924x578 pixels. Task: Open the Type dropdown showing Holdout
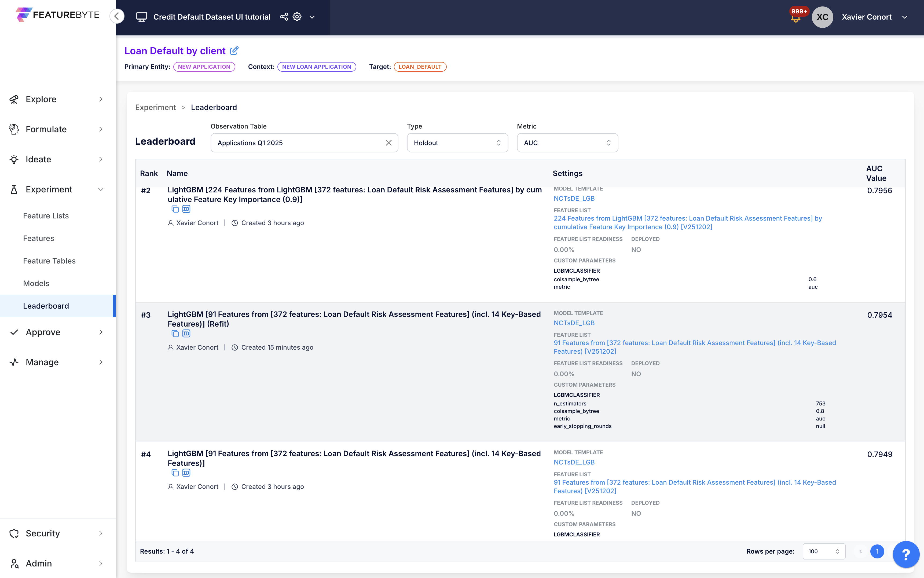[x=457, y=142]
